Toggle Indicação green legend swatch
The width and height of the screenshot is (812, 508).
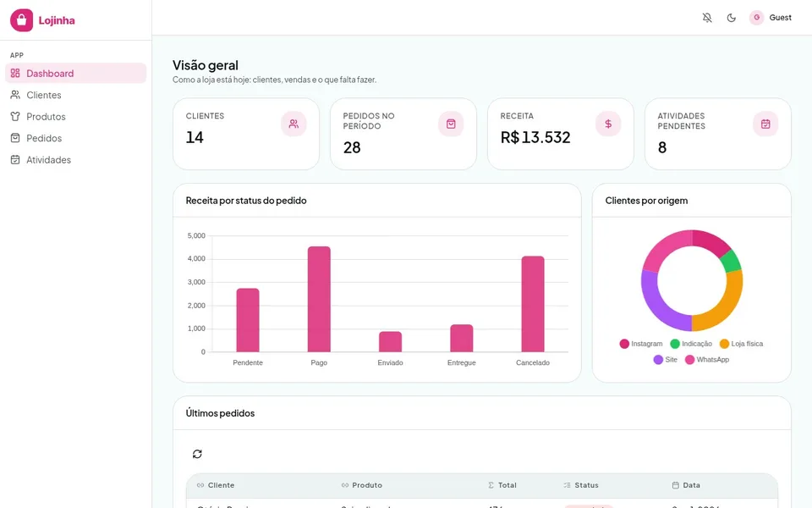675,344
